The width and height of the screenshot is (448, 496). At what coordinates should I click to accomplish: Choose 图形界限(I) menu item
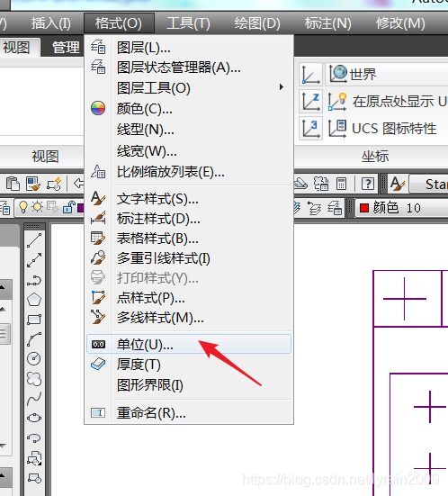click(x=189, y=385)
